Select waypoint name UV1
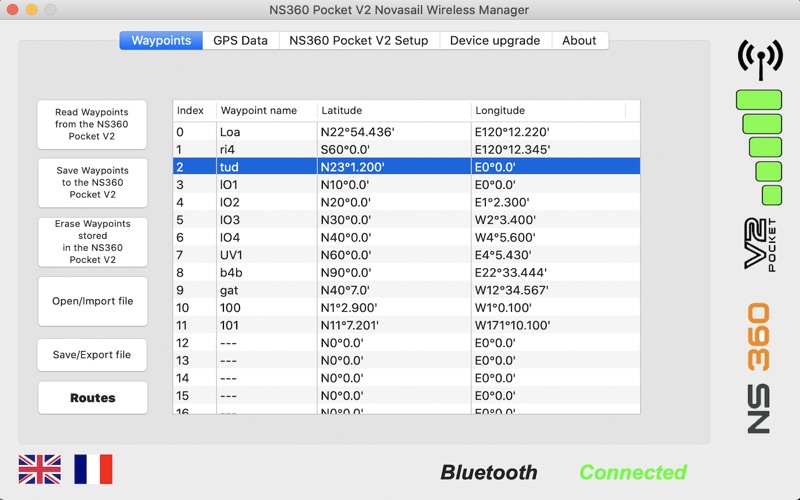This screenshot has width=800, height=500. pyautogui.click(x=231, y=255)
